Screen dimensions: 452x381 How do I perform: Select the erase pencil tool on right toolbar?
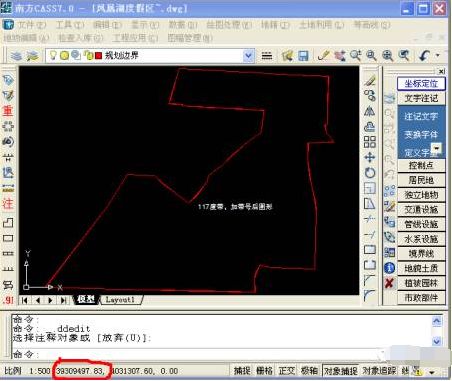370,80
